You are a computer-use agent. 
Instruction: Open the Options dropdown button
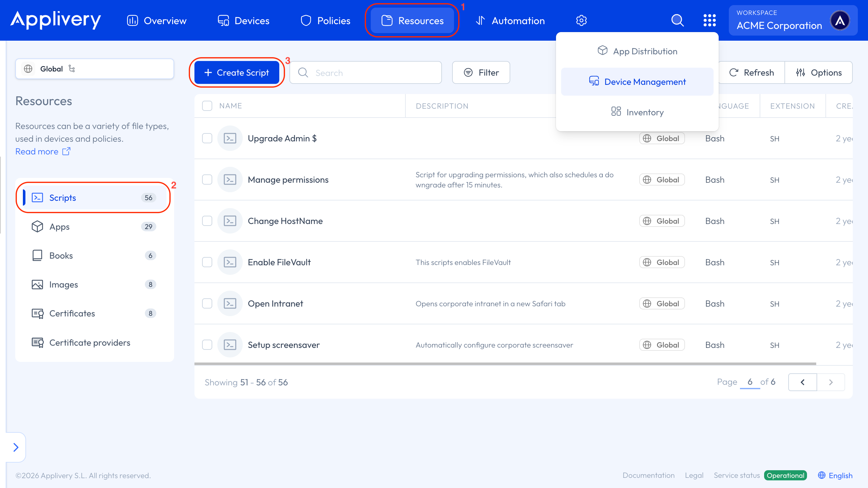[x=819, y=72]
